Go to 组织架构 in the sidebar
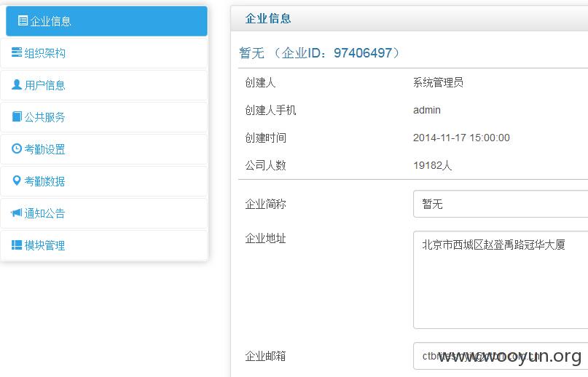 pyautogui.click(x=104, y=53)
